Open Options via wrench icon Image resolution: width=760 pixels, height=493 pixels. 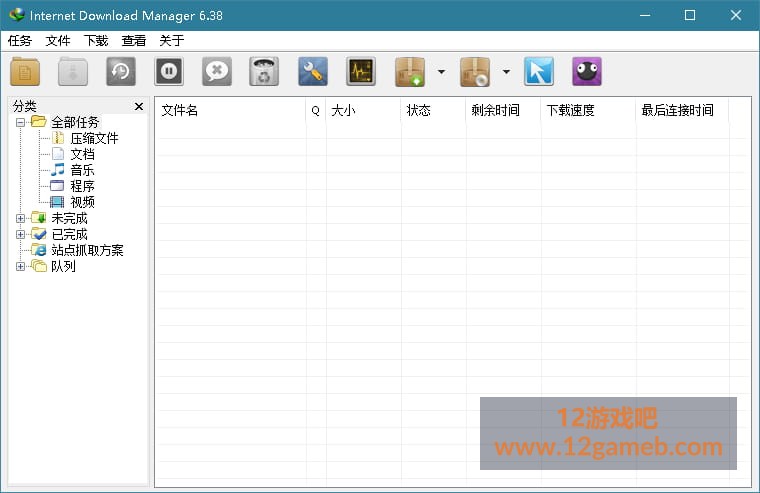[313, 72]
